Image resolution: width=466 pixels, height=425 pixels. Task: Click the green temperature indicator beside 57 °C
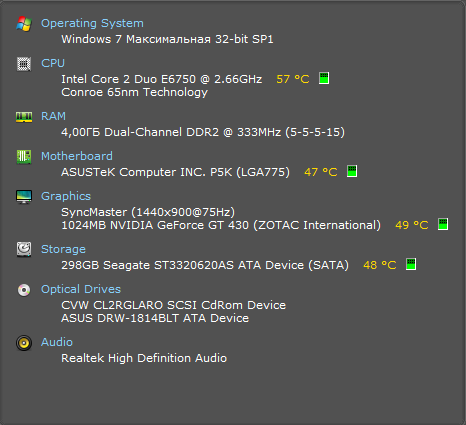[324, 78]
